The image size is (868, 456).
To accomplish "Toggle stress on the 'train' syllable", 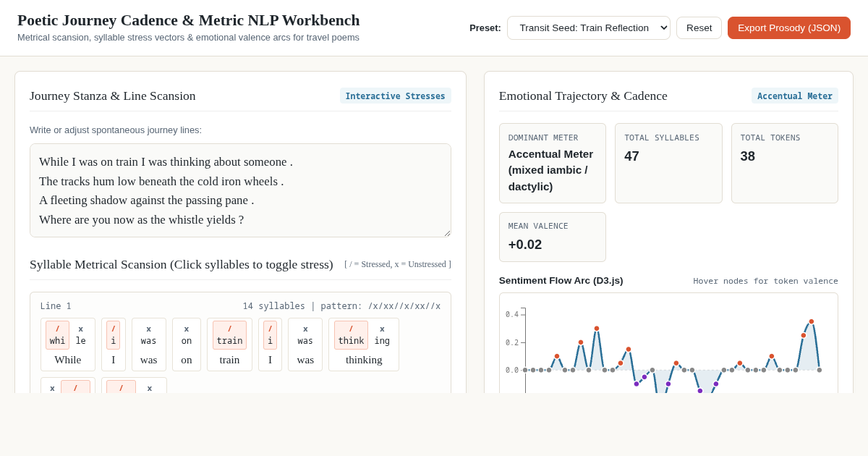I will 229,335.
